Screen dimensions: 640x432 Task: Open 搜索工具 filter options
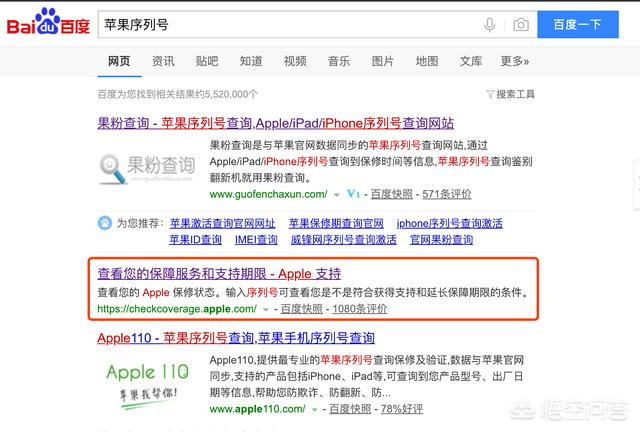pyautogui.click(x=511, y=94)
